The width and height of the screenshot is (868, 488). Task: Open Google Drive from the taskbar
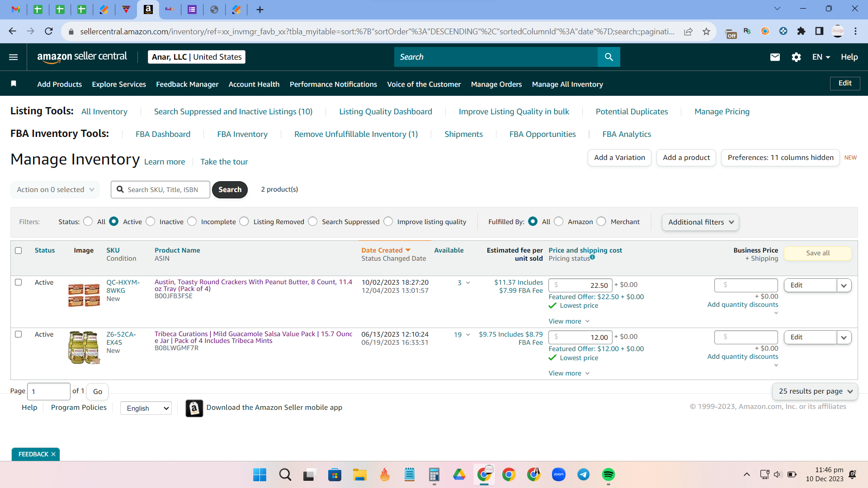(459, 474)
